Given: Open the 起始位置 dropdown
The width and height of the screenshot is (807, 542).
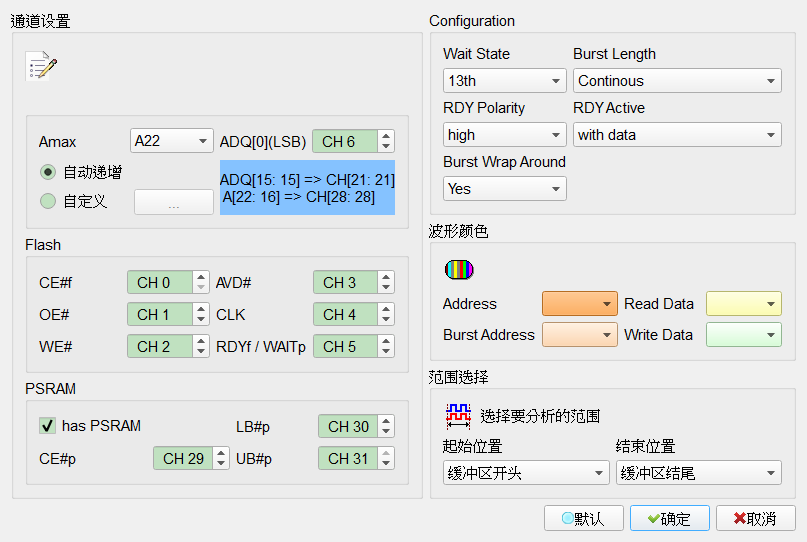Looking at the screenshot, I should 526,473.
